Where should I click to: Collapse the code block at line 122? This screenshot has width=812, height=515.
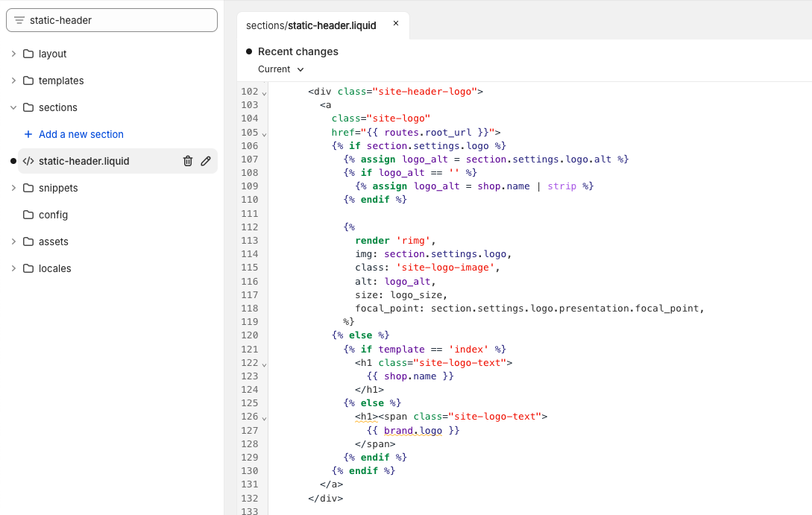(264, 364)
